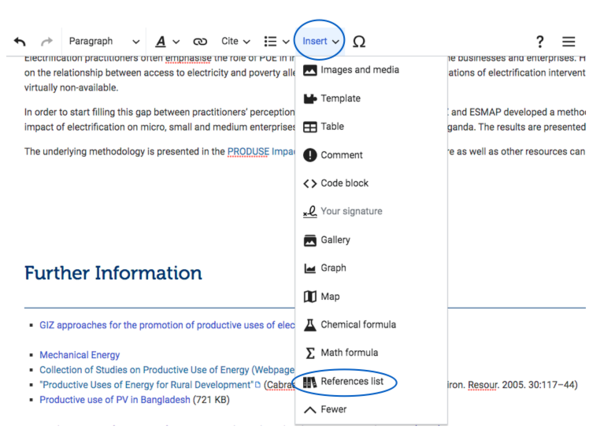The width and height of the screenshot is (600, 440).
Task: Insert a Table
Action: [332, 127]
